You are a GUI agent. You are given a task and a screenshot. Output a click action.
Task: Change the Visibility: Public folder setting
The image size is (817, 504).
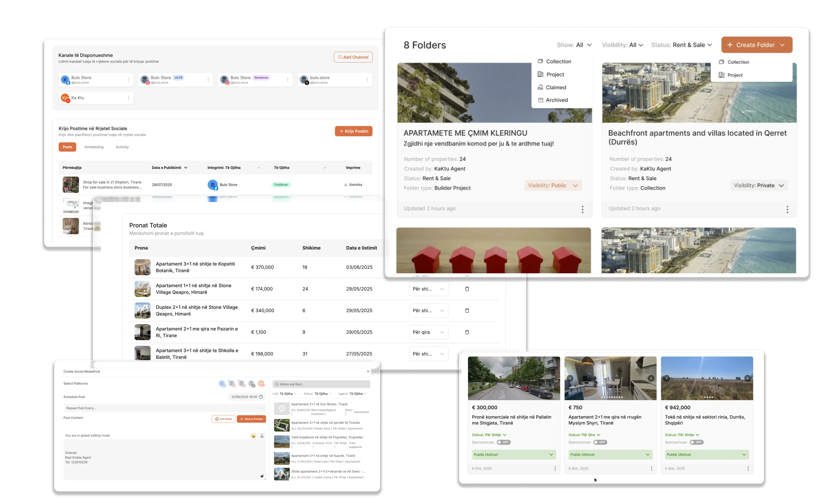point(553,185)
